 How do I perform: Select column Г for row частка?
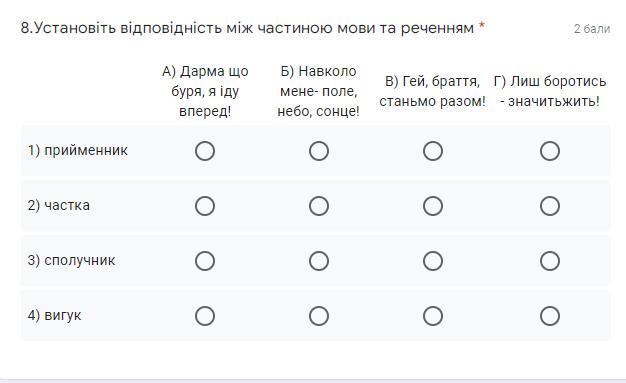[550, 206]
